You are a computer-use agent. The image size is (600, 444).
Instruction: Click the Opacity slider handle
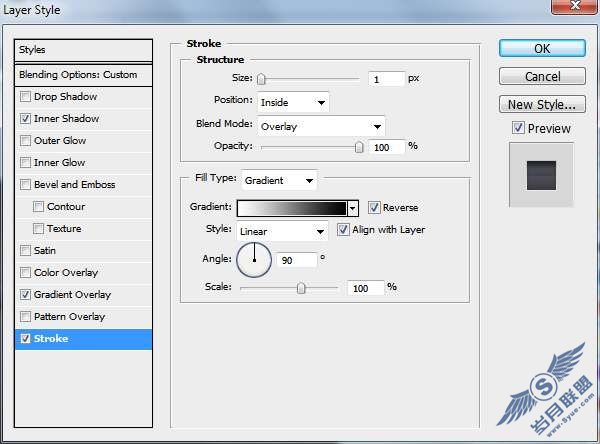pyautogui.click(x=359, y=147)
